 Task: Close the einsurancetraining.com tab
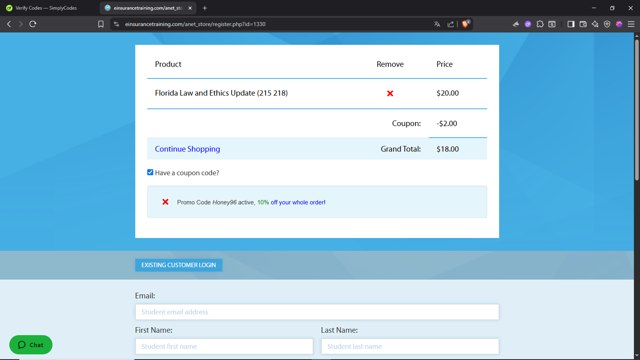point(190,8)
